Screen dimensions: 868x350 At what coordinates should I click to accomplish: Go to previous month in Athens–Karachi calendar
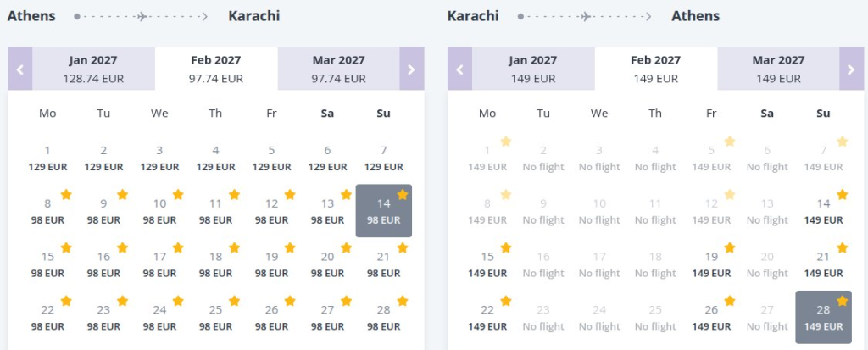19,69
